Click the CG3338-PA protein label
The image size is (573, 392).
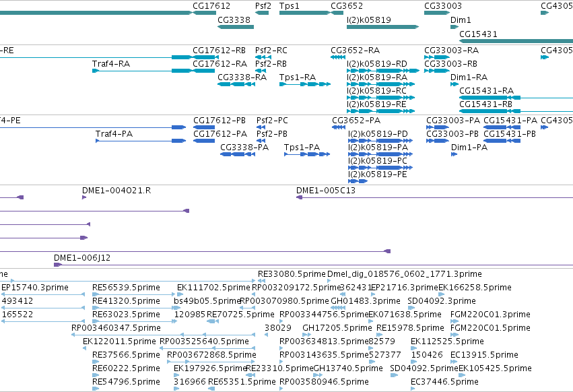244,148
